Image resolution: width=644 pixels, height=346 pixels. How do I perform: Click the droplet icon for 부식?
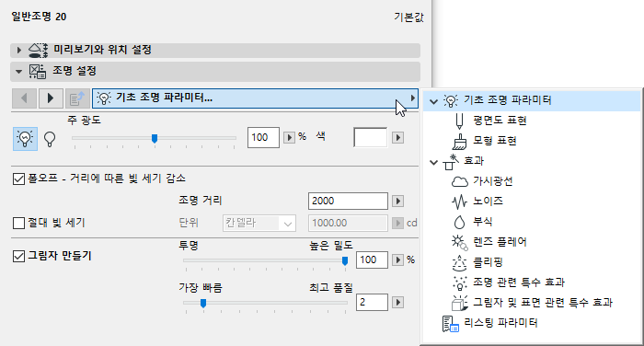pyautogui.click(x=459, y=223)
